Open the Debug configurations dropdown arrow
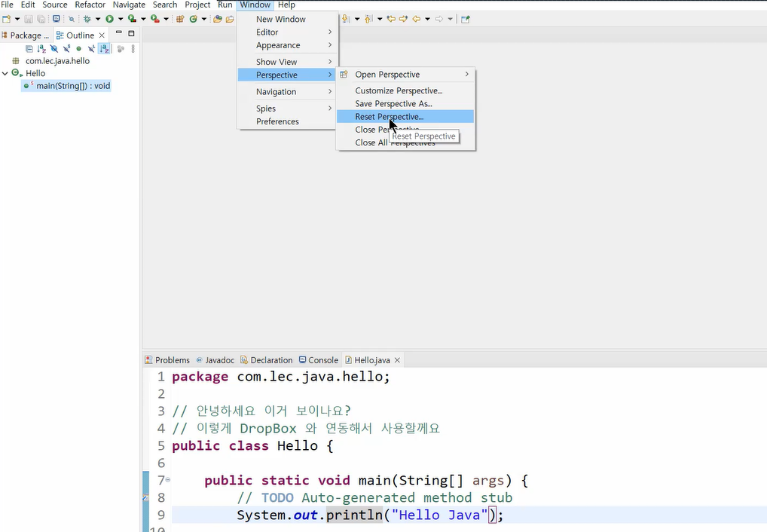Image resolution: width=767 pixels, height=532 pixels. [98, 19]
